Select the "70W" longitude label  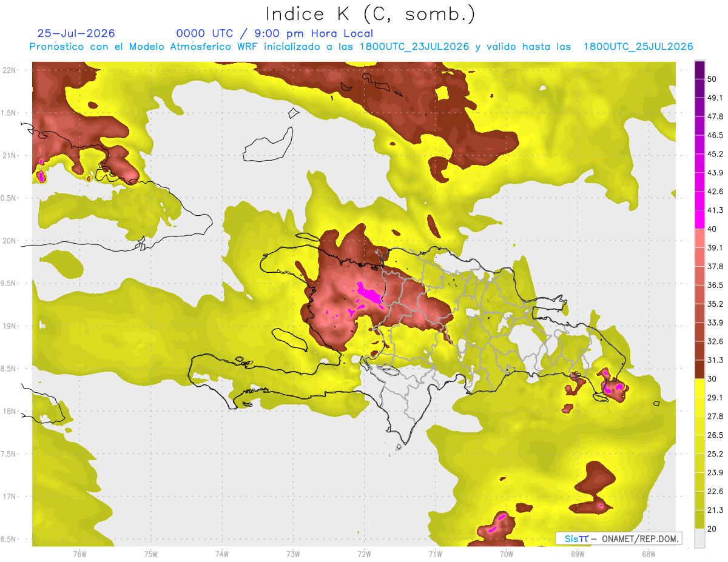tap(506, 554)
